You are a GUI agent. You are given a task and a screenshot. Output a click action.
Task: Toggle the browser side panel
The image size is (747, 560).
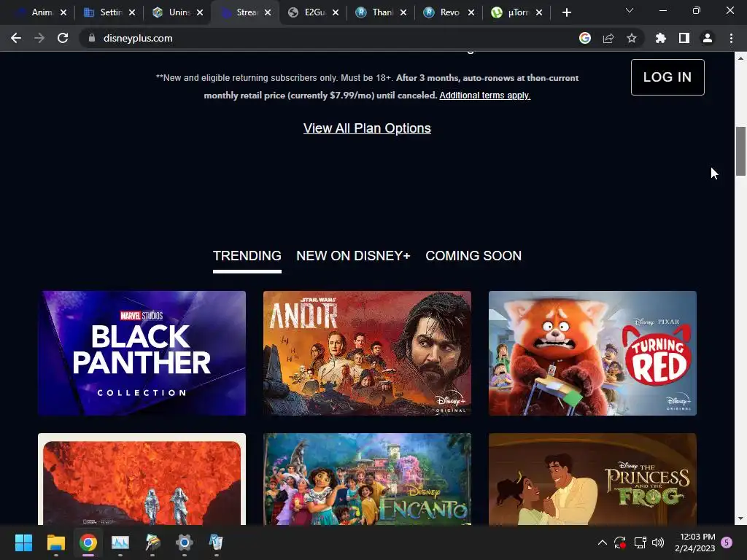coord(684,38)
